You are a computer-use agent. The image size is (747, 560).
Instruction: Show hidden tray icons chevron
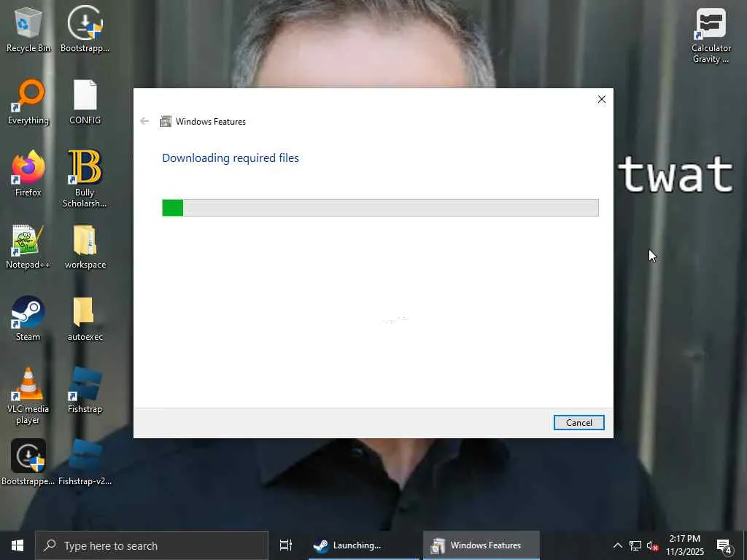coord(617,545)
